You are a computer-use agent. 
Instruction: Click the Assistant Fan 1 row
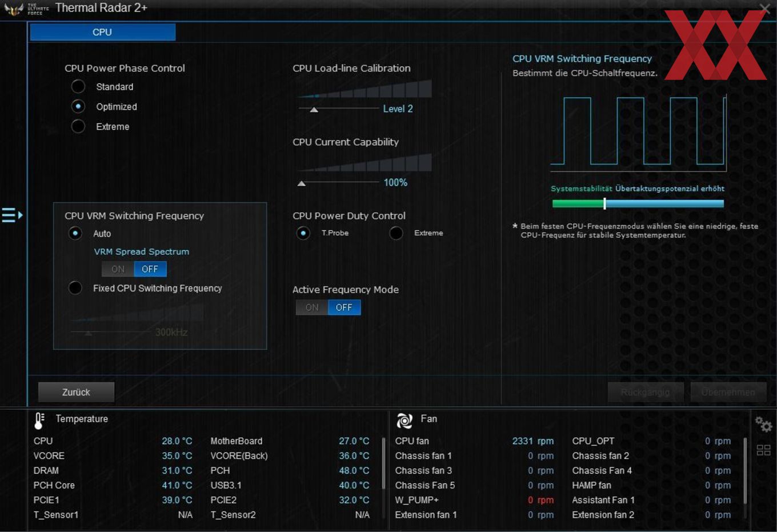point(651,500)
